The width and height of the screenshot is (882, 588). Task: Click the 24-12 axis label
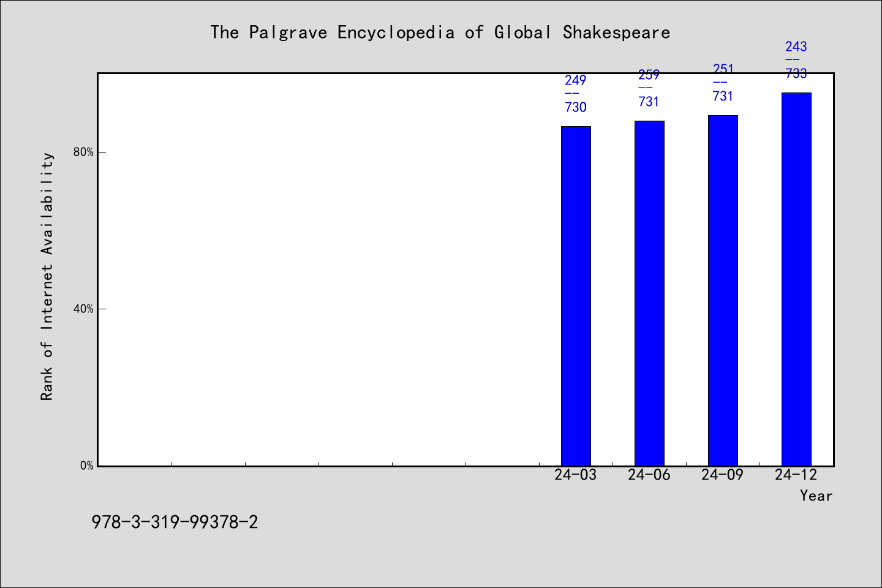[796, 475]
